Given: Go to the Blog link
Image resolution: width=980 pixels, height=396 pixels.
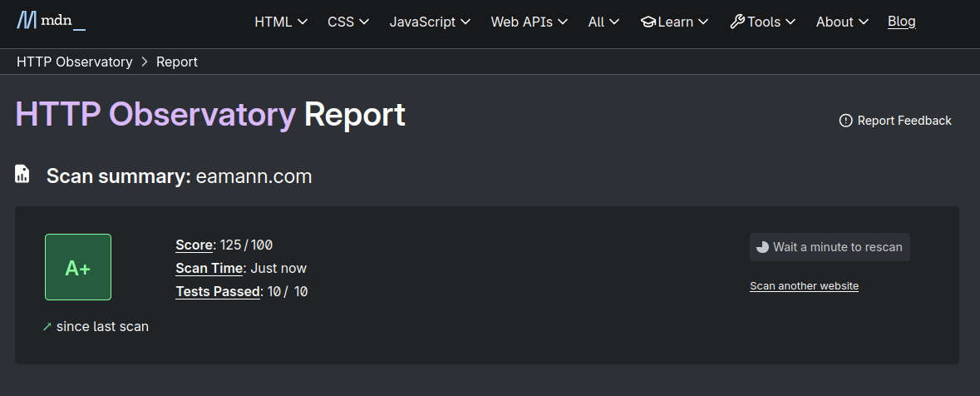Looking at the screenshot, I should (901, 22).
